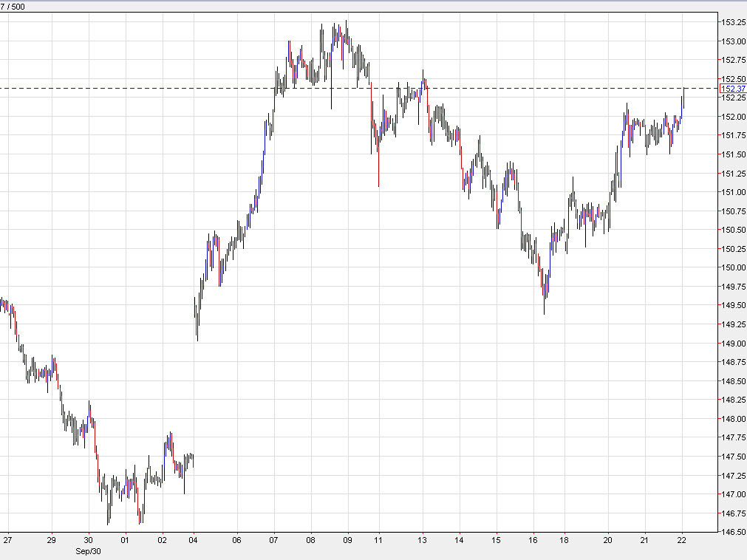The image size is (747, 560).
Task: Select date 27 on the time axis
Action: [7, 540]
